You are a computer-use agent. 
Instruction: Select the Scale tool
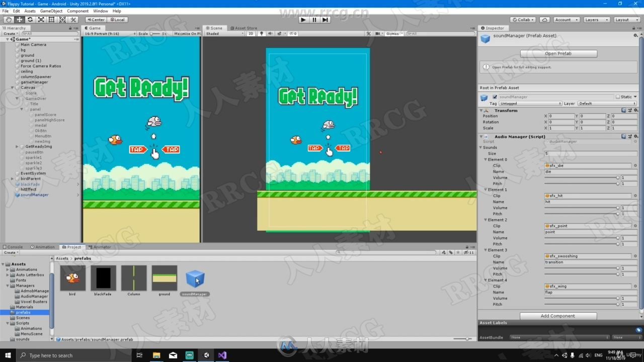(x=41, y=20)
